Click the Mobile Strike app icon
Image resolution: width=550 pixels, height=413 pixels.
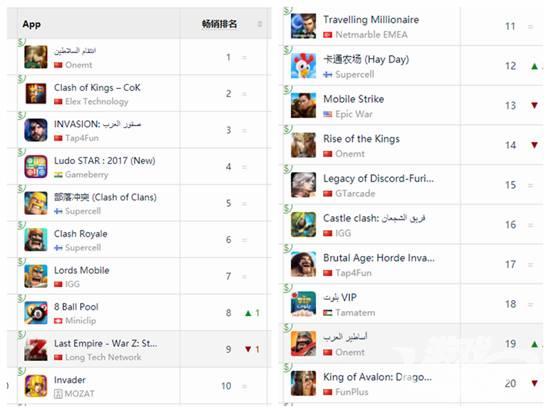click(303, 105)
